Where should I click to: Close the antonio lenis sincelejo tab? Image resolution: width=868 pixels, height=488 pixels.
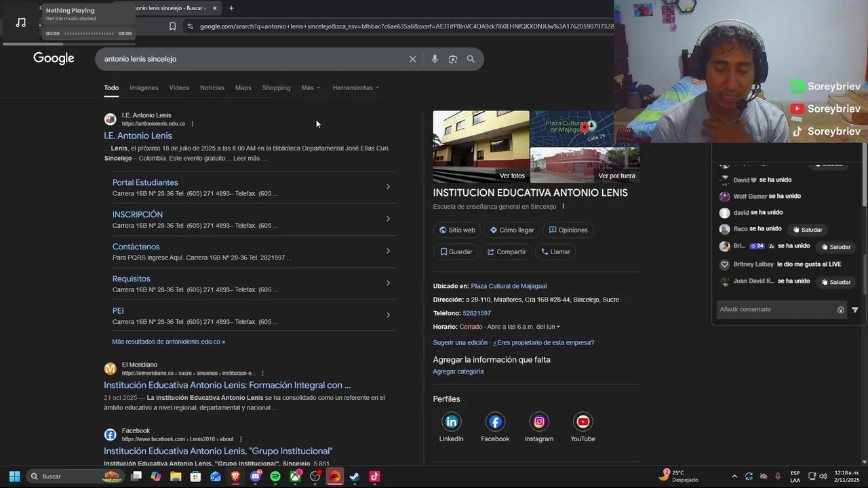click(214, 8)
